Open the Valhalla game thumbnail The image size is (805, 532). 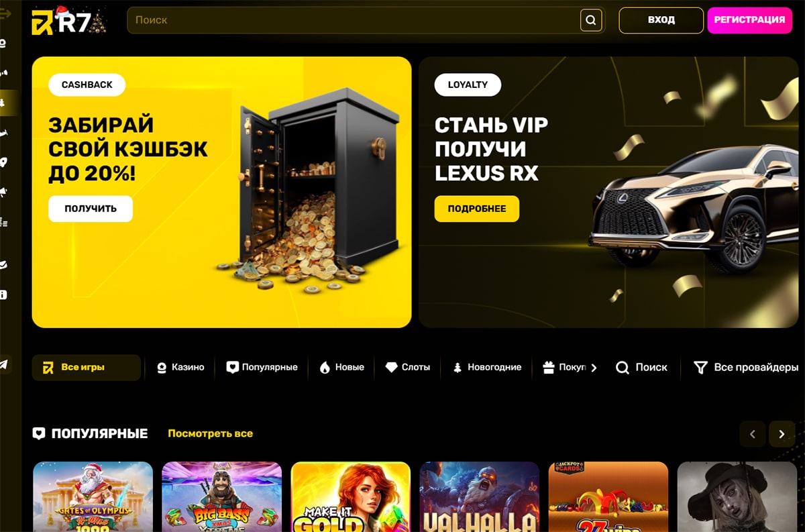pos(479,496)
